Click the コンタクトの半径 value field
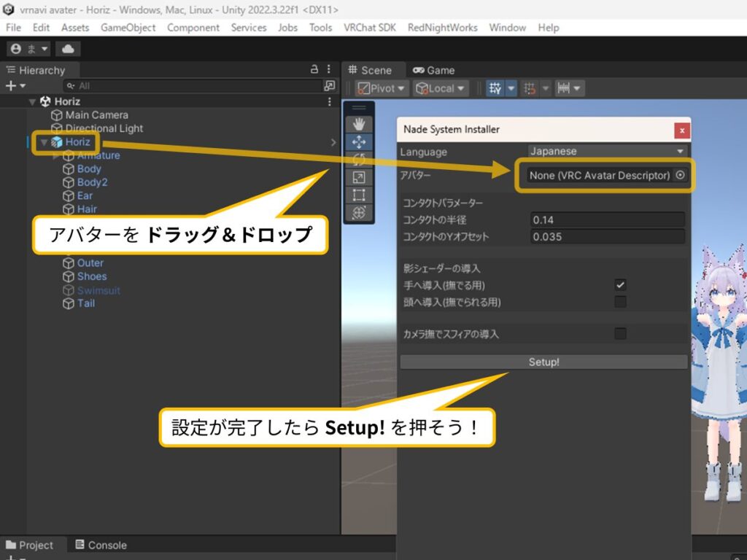 [608, 219]
